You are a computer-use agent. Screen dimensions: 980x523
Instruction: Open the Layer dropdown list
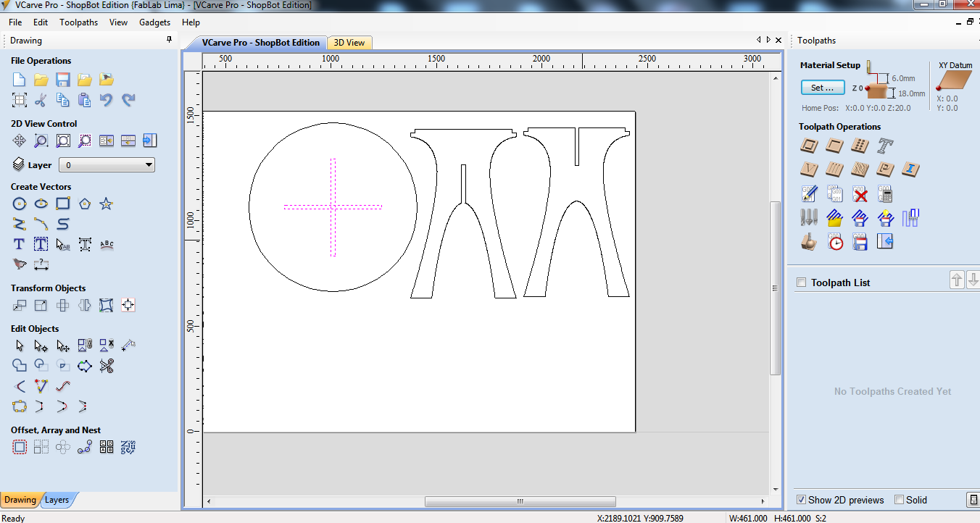pyautogui.click(x=107, y=165)
